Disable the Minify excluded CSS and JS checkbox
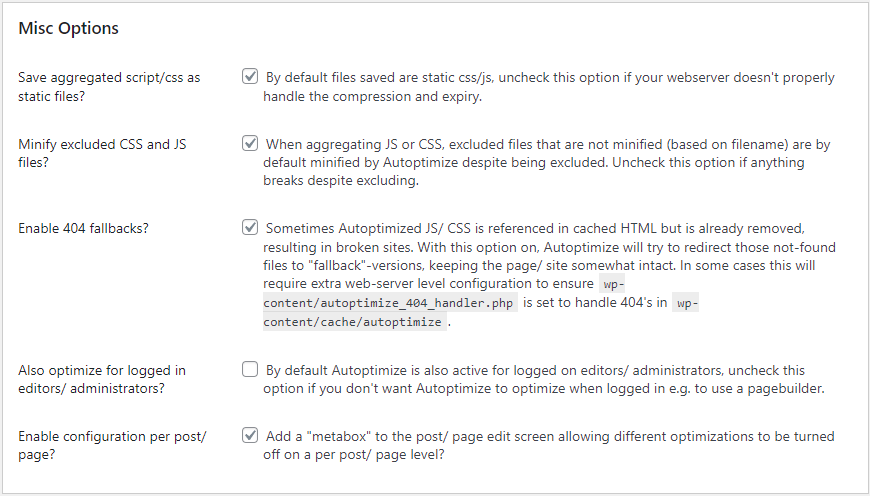Image resolution: width=870 pixels, height=496 pixels. point(250,143)
